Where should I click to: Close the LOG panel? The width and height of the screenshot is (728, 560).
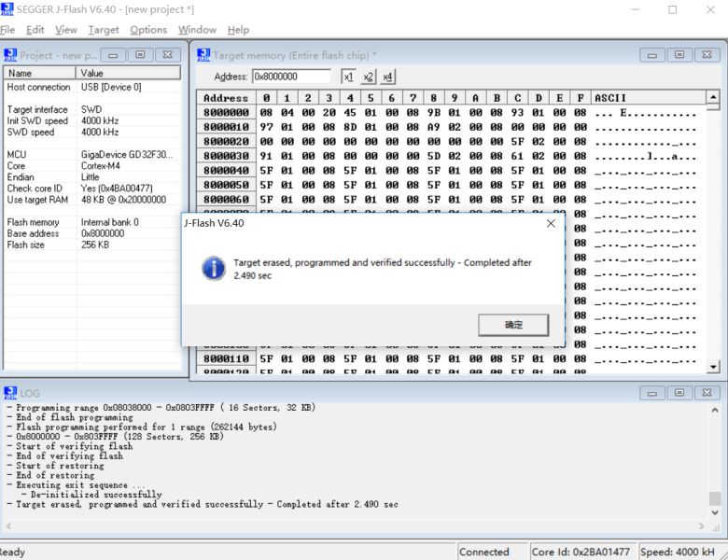[x=707, y=393]
